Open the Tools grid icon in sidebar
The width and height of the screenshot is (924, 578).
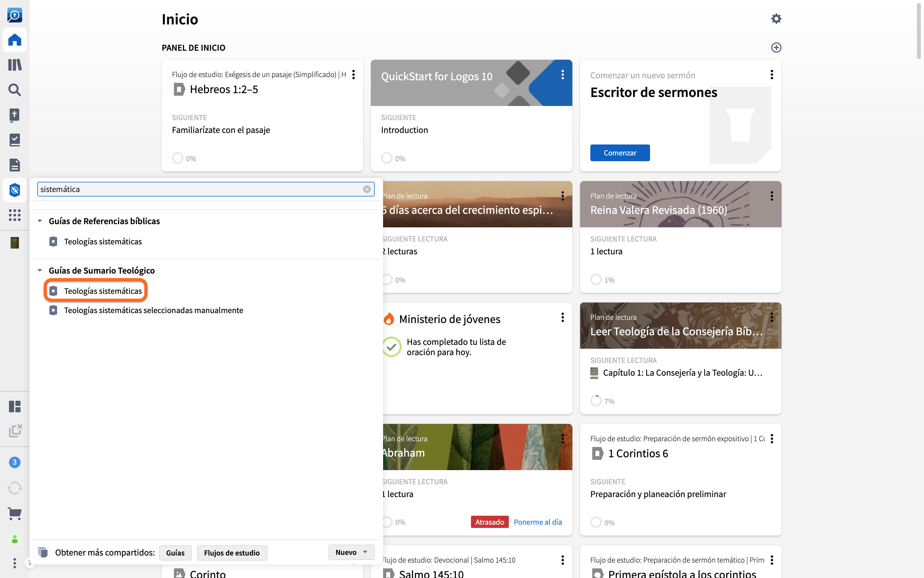pos(14,215)
